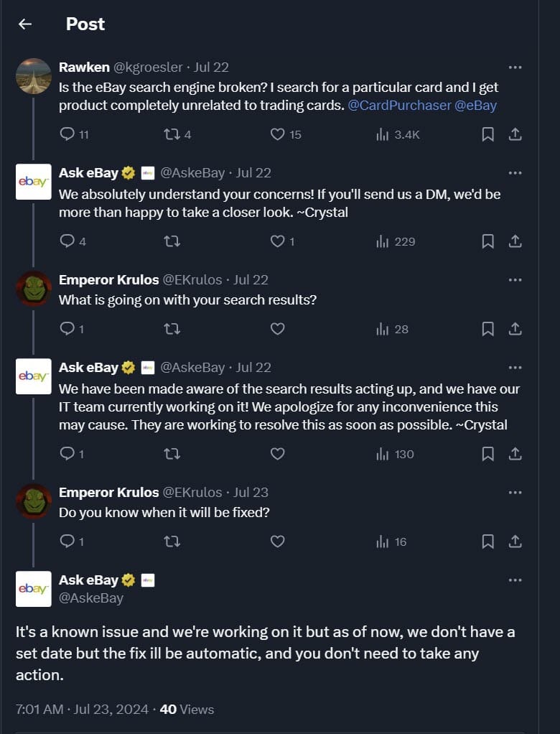Open Emperor Krulos' frog avatar on Jul 23 post
Viewport: 560px width, 734px height.
34,501
